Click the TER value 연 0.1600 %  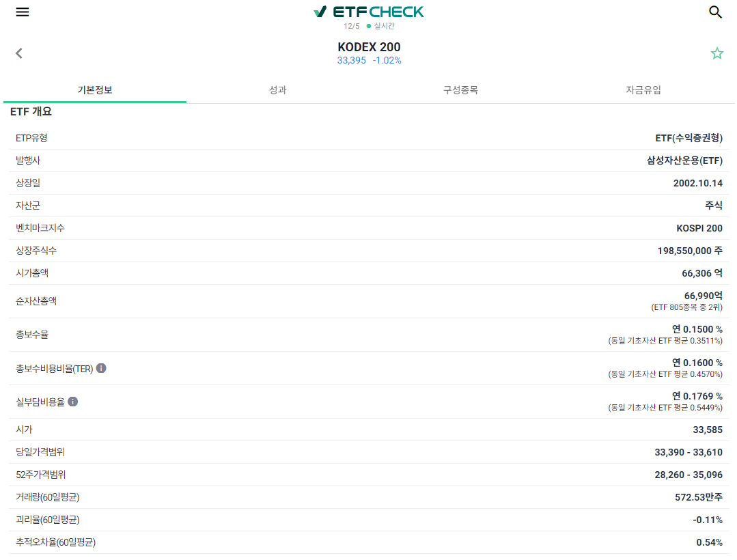pos(697,363)
